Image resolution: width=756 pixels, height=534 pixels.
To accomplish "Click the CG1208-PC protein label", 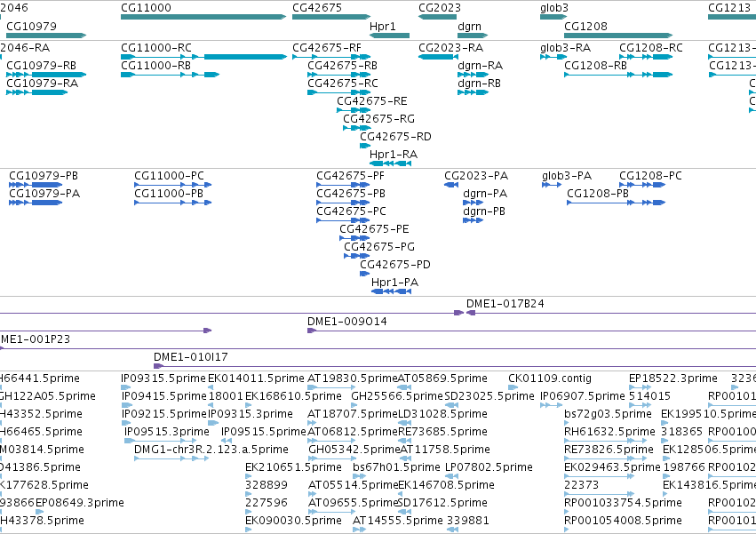I will tap(651, 176).
